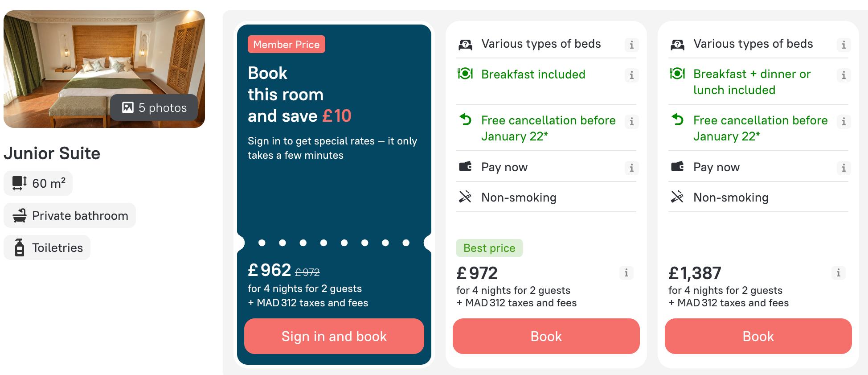The width and height of the screenshot is (868, 375).
Task: Click the Toiletries amenity chip
Action: [47, 248]
